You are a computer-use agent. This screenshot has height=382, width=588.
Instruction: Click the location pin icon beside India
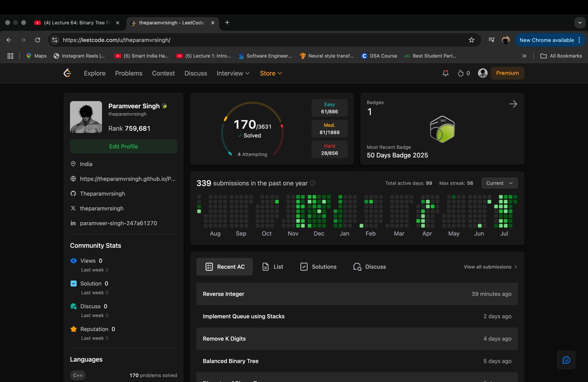click(x=73, y=164)
